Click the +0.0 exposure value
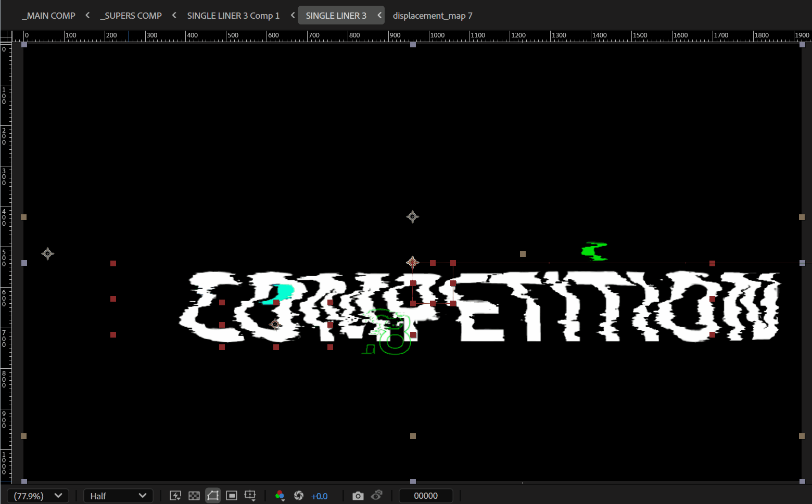The image size is (812, 504). pyautogui.click(x=319, y=496)
